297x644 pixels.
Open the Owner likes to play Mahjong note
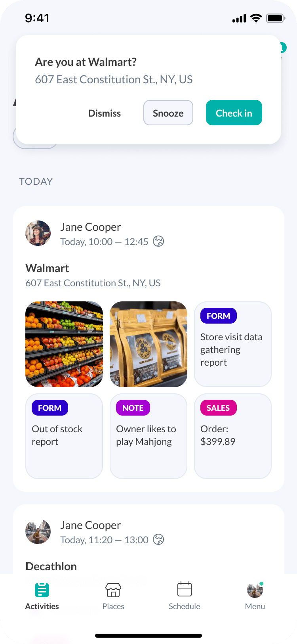tap(148, 436)
